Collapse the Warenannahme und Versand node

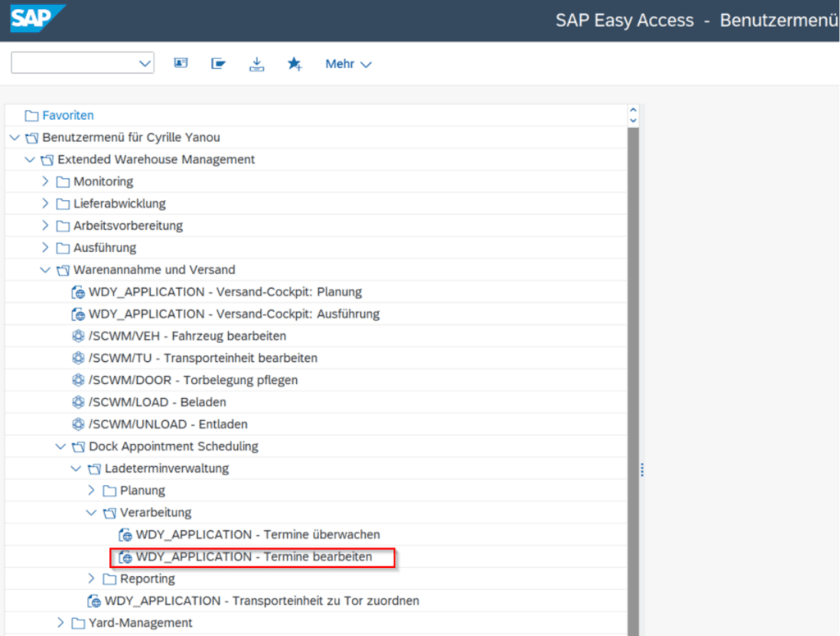coord(46,270)
